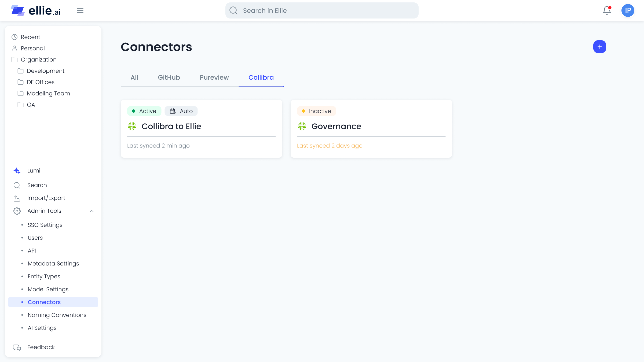Open Recent in the sidebar
The width and height of the screenshot is (644, 362).
coord(30,37)
